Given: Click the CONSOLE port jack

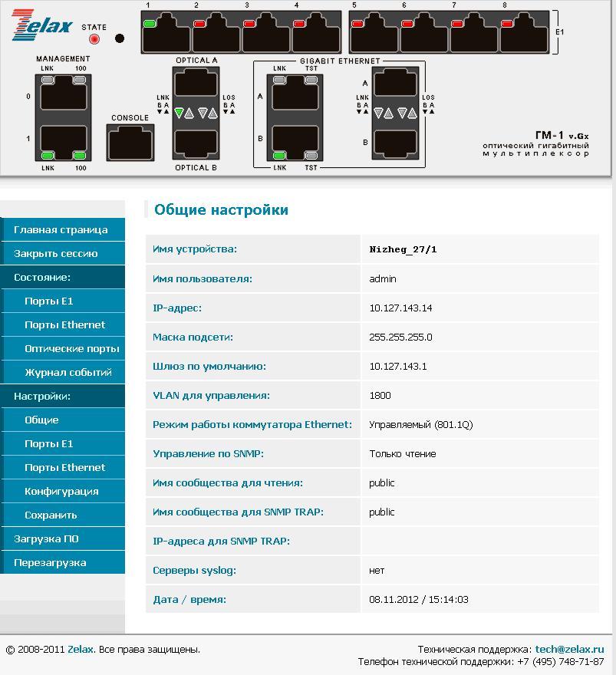Looking at the screenshot, I should (130, 143).
